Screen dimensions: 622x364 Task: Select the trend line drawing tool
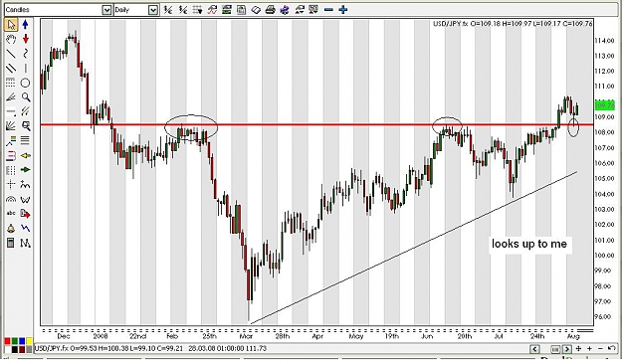click(11, 54)
